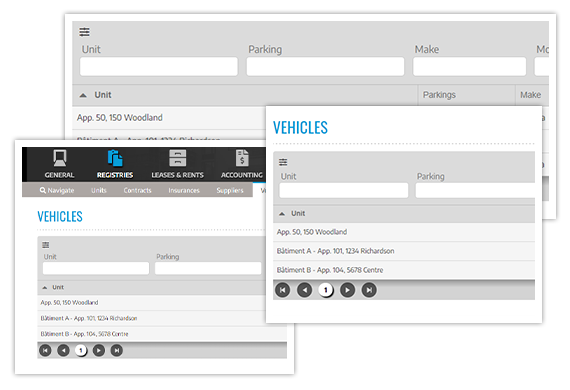Toggle Unit sort arrow in back window
Viewport: 570px width, 390px height.
(x=83, y=95)
